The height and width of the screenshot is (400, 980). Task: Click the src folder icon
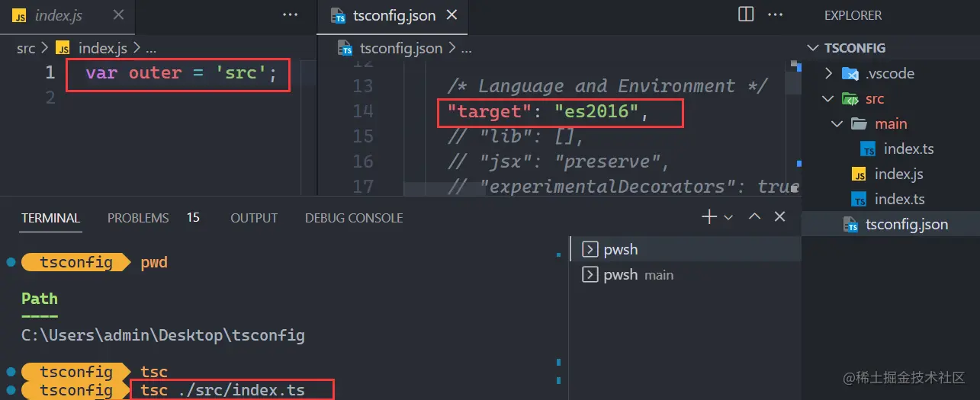(850, 99)
